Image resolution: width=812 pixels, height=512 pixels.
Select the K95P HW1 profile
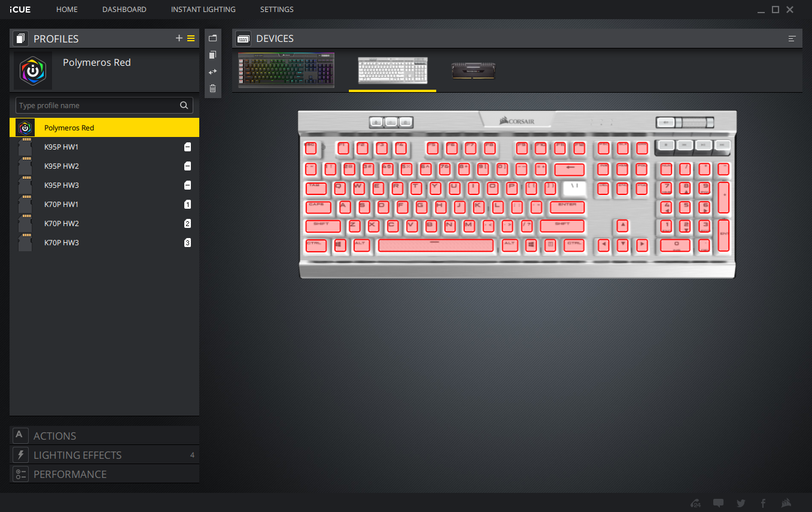pyautogui.click(x=105, y=147)
